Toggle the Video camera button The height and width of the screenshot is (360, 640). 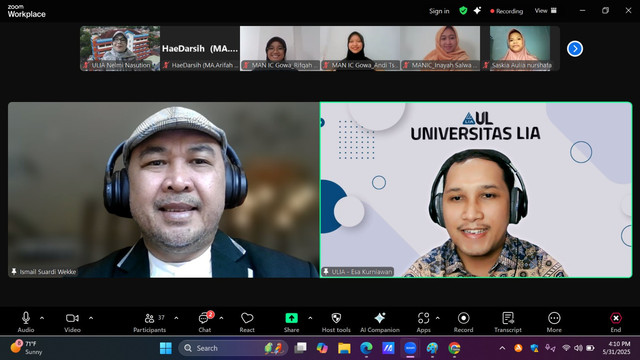[x=72, y=322]
